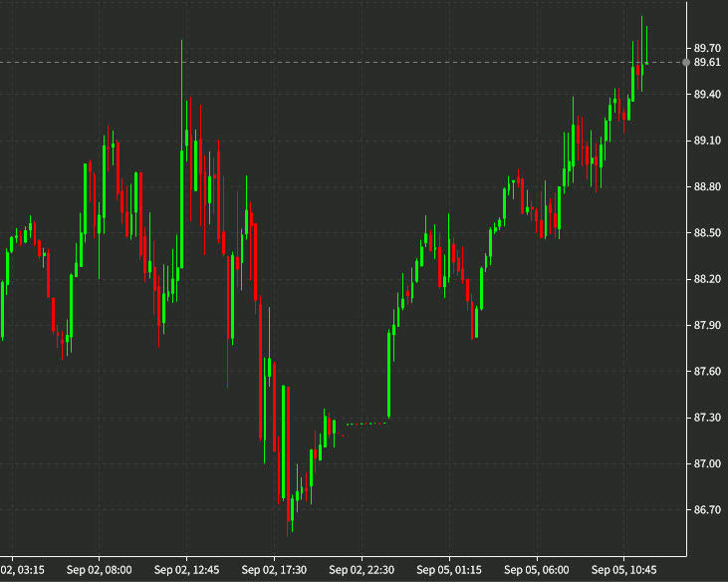Click the Sep 05, 01:15 time label
Viewport: 728px width, 582px height.
click(x=449, y=570)
